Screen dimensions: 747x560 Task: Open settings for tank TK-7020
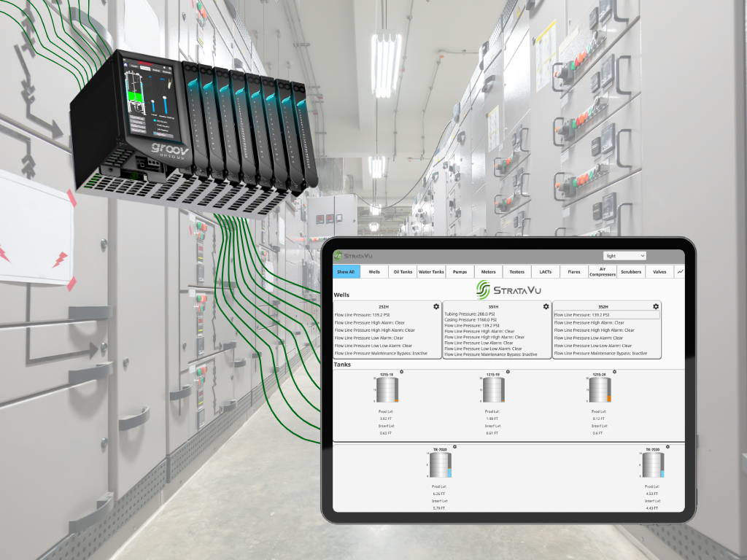[454, 447]
